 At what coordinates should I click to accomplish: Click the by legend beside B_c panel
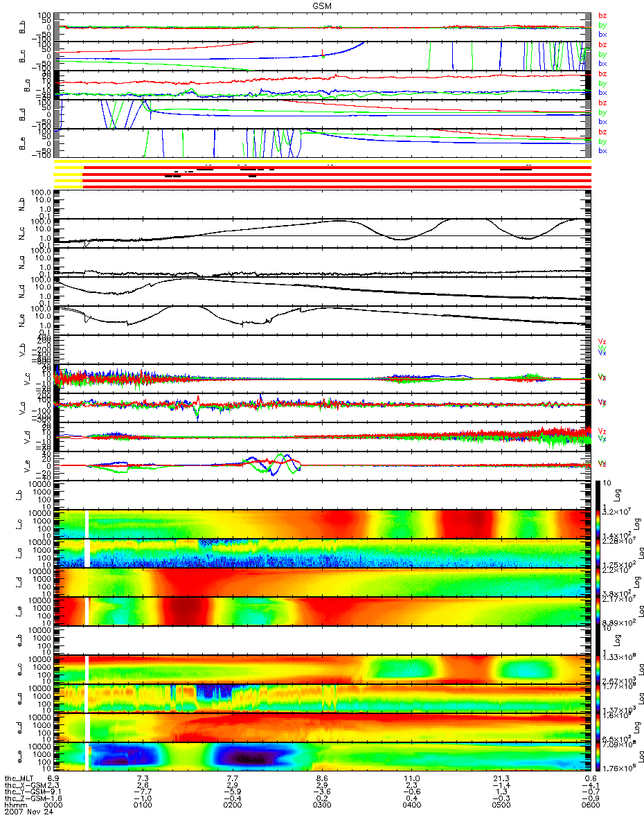pos(602,53)
